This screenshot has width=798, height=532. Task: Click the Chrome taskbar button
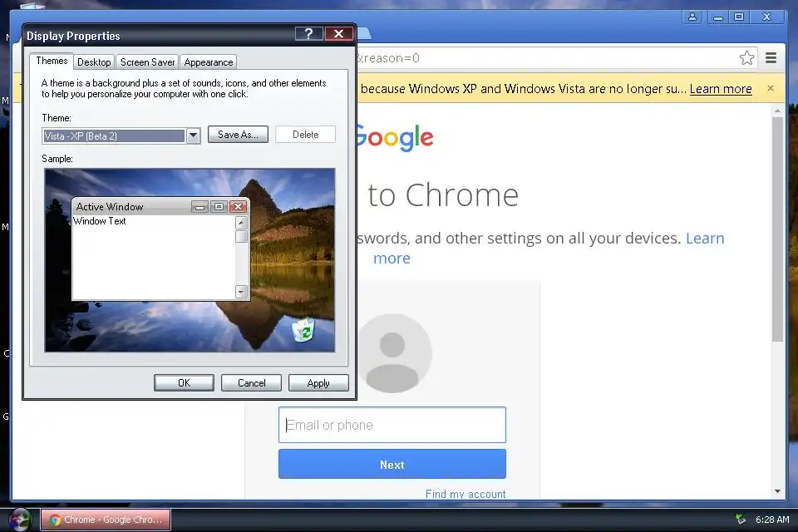tap(106, 520)
